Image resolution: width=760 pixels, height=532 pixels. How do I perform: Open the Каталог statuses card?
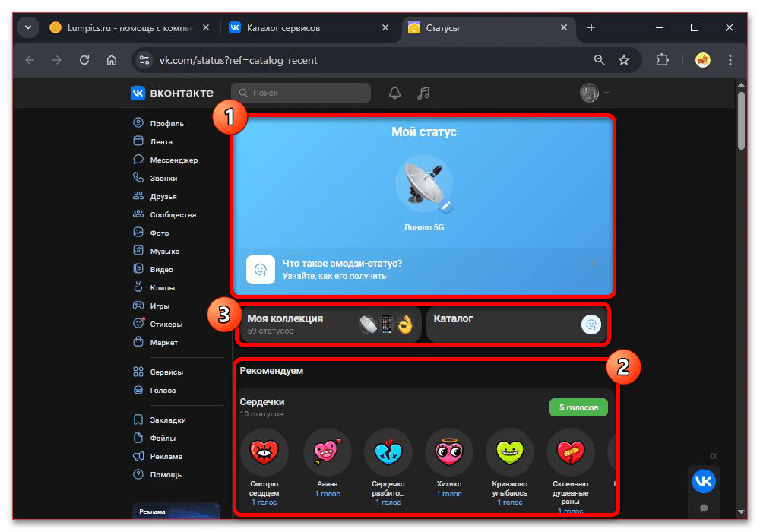pyautogui.click(x=517, y=325)
